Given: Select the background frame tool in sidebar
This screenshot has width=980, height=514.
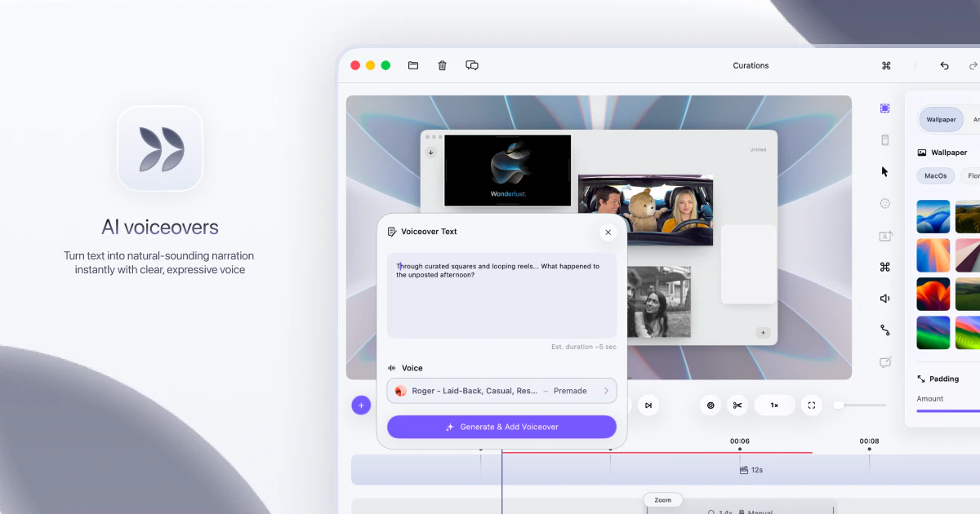Looking at the screenshot, I should click(x=884, y=109).
